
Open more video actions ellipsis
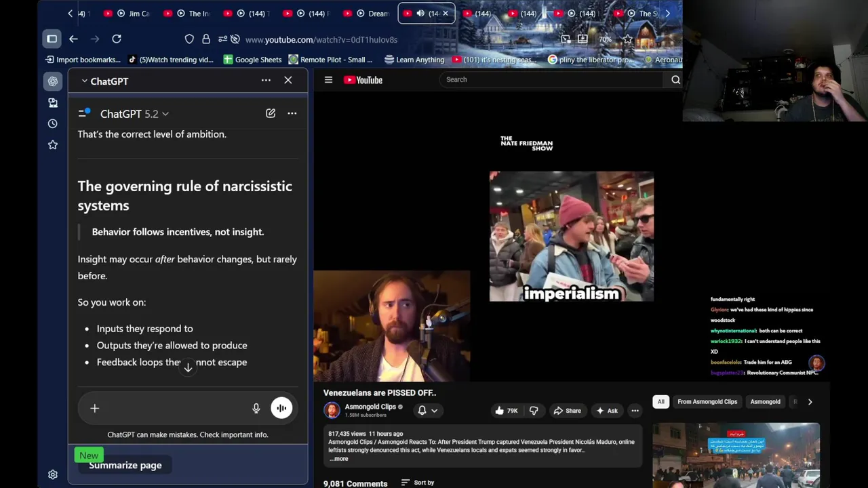[x=635, y=410]
